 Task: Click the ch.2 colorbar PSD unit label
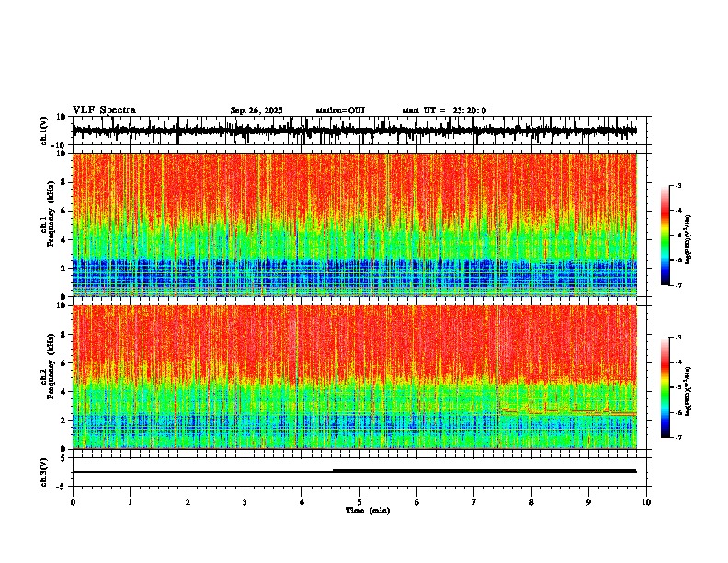[x=688, y=392]
